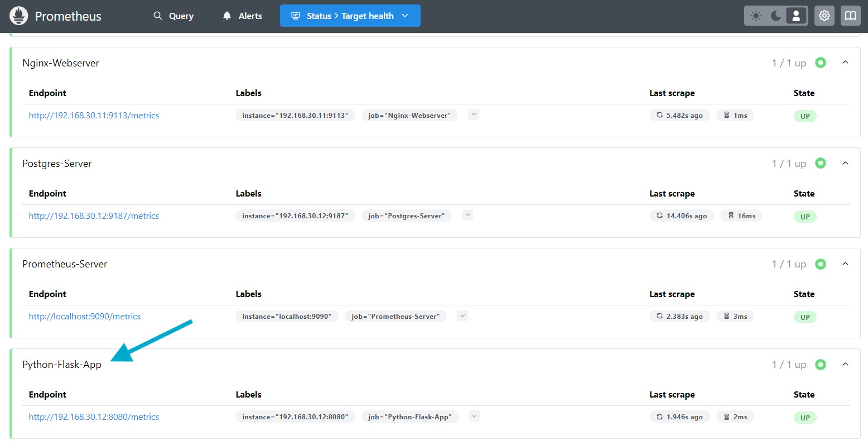Viewport: 868px width, 445px height.
Task: Click Prometheus-Server green health ring icon
Action: [821, 264]
